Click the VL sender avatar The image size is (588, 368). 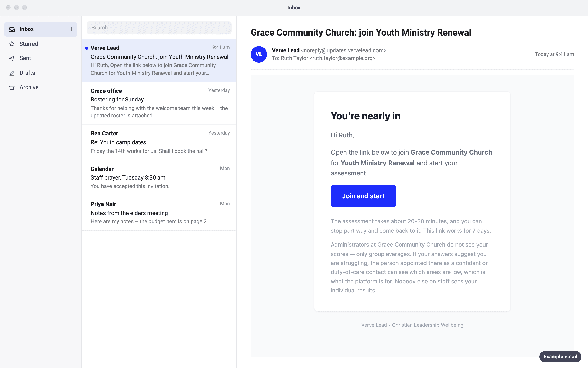pyautogui.click(x=259, y=54)
